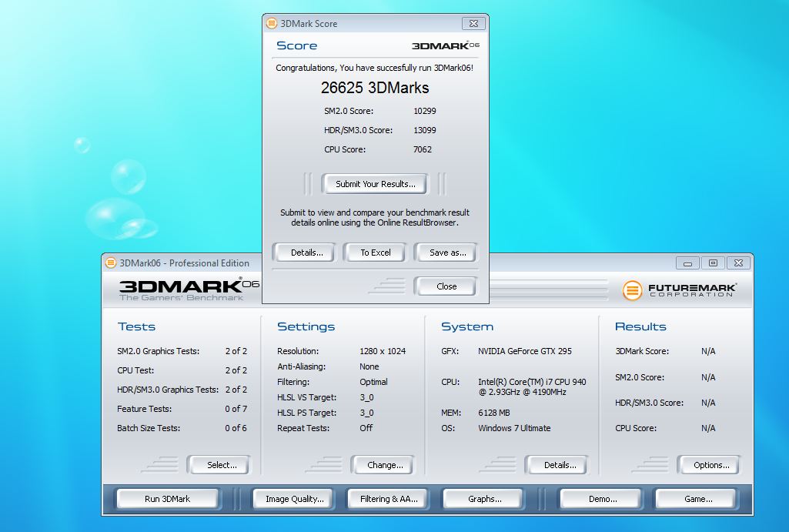Click the Resolution value 1280 x 1024
789x532 pixels.
point(383,351)
